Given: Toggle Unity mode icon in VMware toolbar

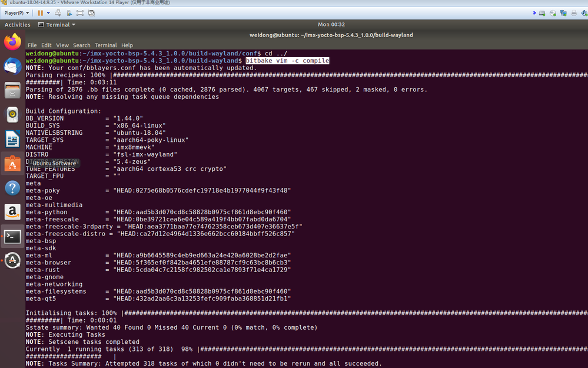Looking at the screenshot, I should 91,13.
